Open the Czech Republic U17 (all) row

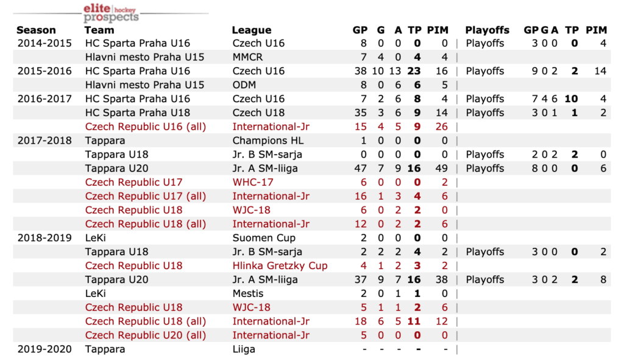(x=146, y=196)
